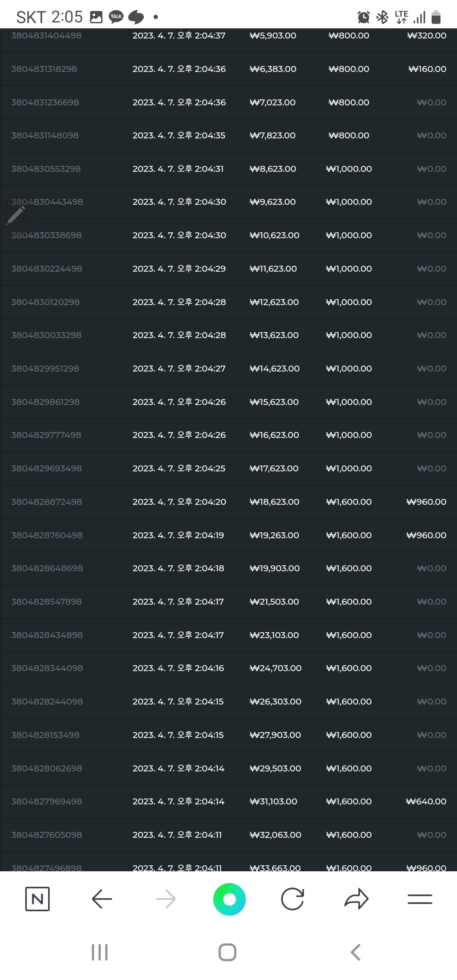Image resolution: width=457 pixels, height=980 pixels.
Task: Tap the alarm clock icon in status bar
Action: point(363,17)
